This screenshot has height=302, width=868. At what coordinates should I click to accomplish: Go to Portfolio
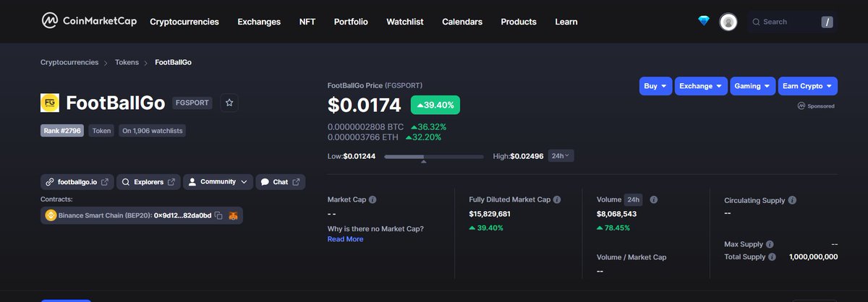tap(351, 22)
